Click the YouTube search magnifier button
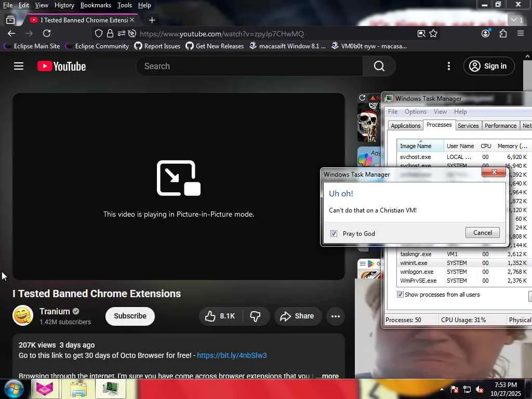This screenshot has width=532, height=399. tap(379, 66)
